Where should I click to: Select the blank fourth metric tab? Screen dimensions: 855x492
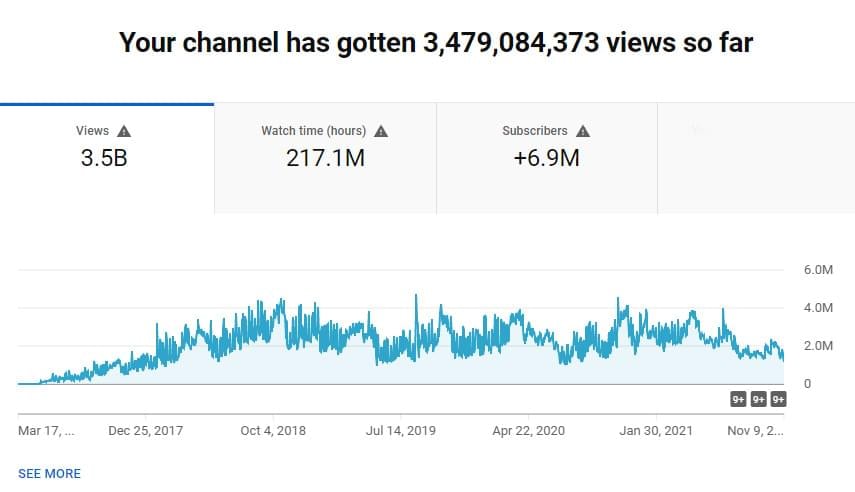coord(755,158)
